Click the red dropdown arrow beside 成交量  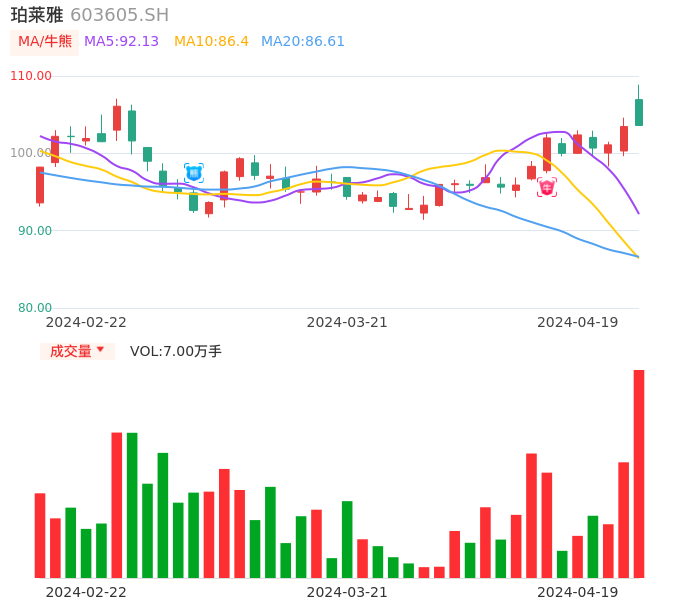click(100, 350)
